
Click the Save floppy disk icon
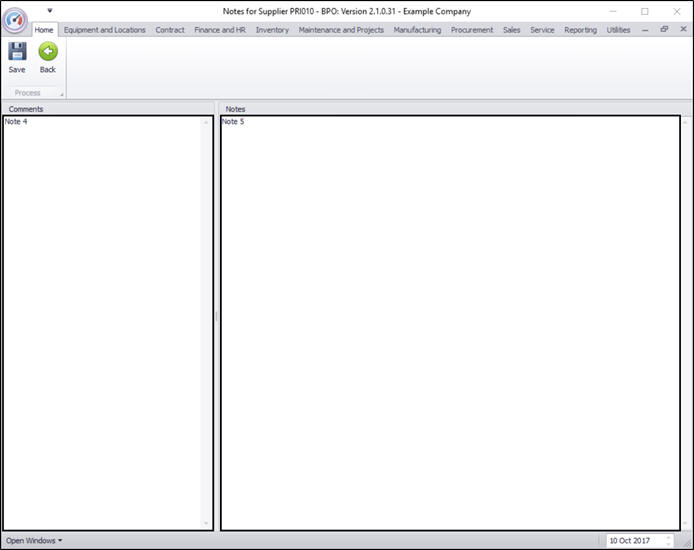(17, 52)
